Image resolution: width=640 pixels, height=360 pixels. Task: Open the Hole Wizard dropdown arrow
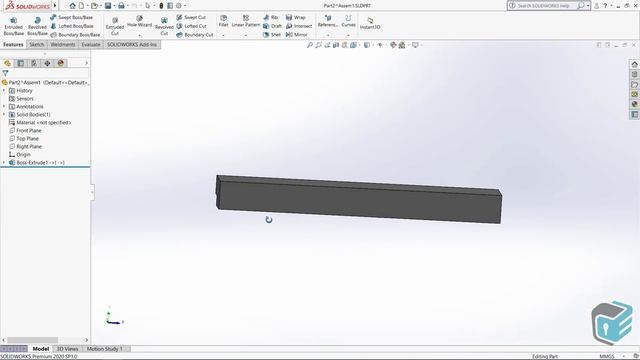139,35
